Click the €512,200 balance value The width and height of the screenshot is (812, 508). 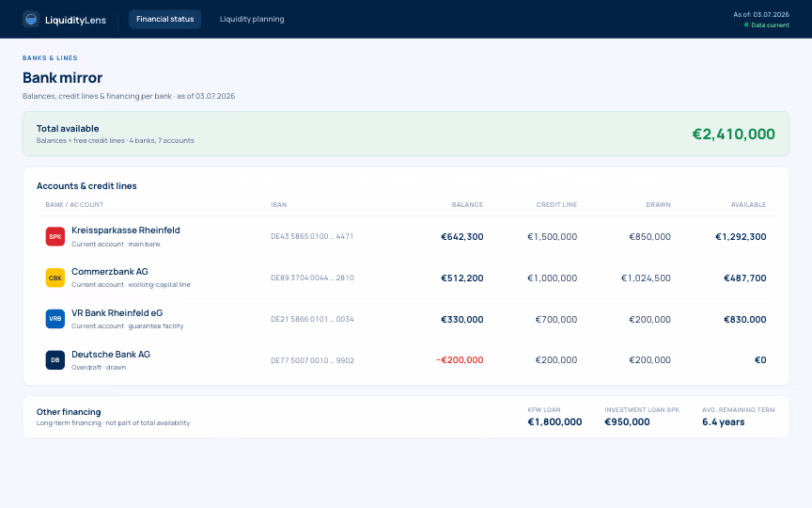462,278
